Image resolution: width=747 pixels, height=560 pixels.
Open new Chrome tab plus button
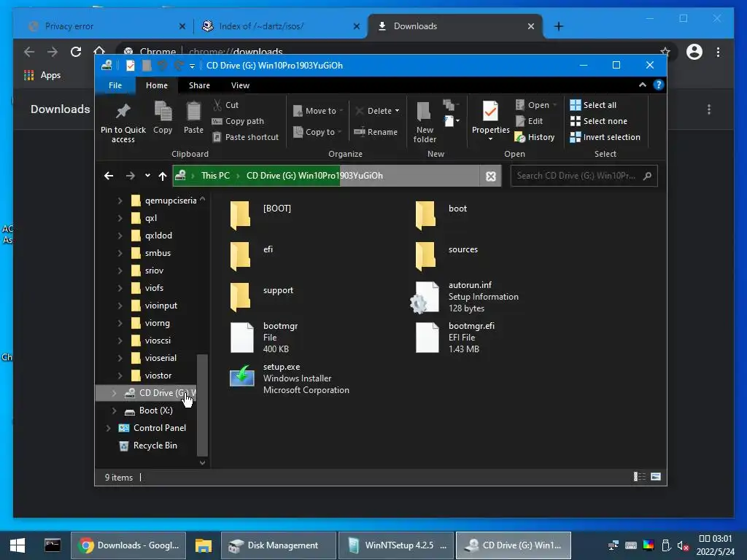559,26
